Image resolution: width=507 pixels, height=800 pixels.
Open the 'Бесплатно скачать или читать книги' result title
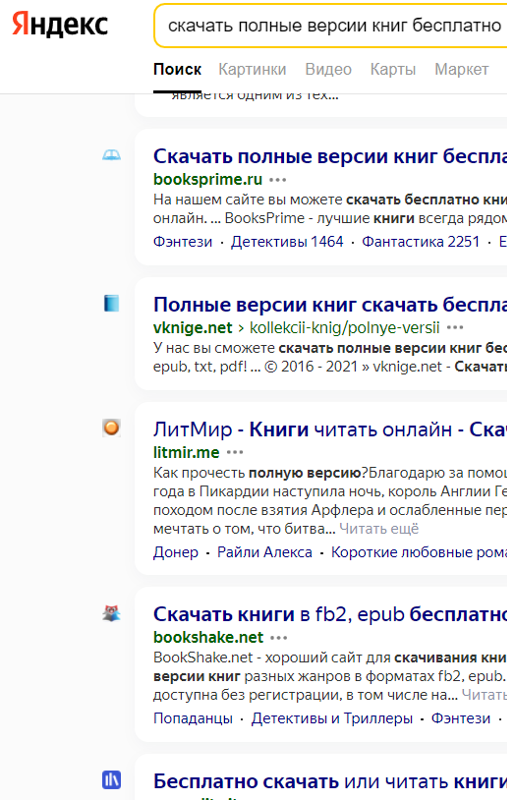pos(330,782)
